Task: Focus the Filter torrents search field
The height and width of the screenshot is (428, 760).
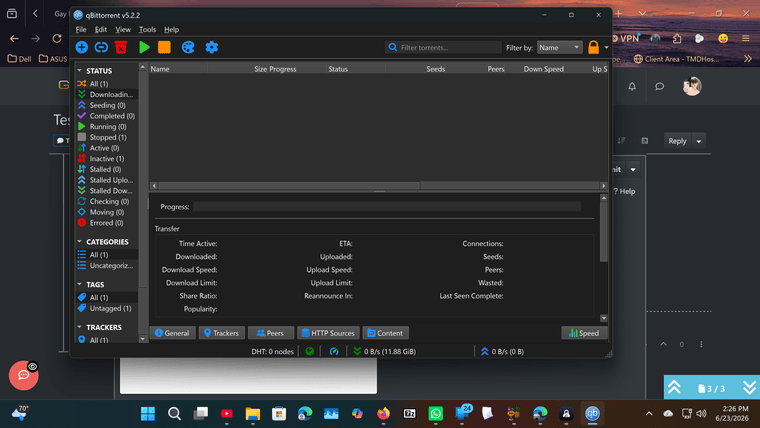Action: (443, 48)
